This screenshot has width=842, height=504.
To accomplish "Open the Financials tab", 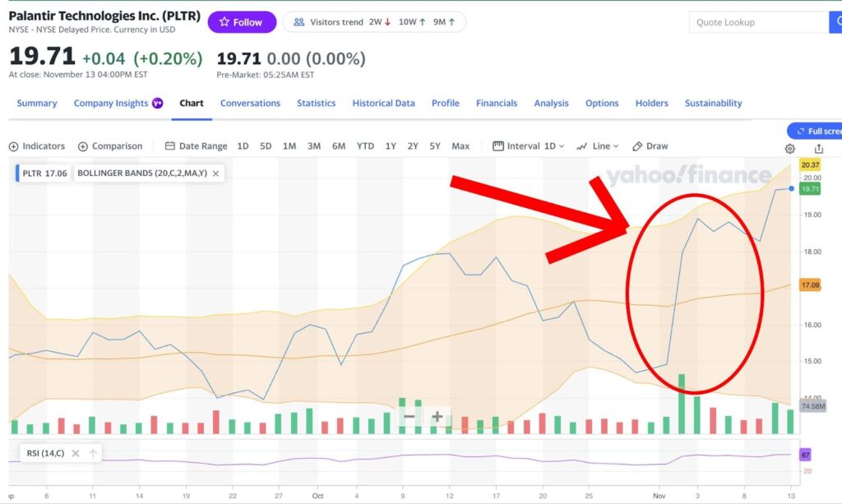I will (x=497, y=104).
